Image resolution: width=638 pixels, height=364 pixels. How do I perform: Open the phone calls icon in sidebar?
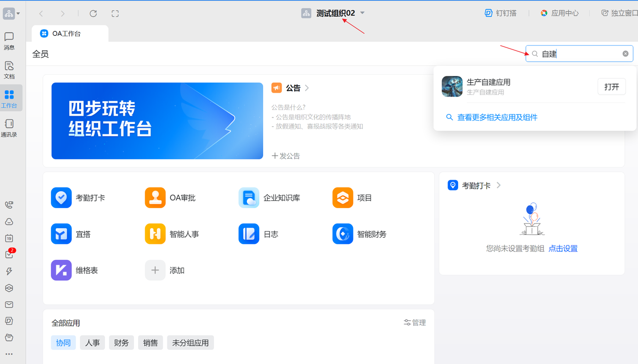tap(9, 205)
